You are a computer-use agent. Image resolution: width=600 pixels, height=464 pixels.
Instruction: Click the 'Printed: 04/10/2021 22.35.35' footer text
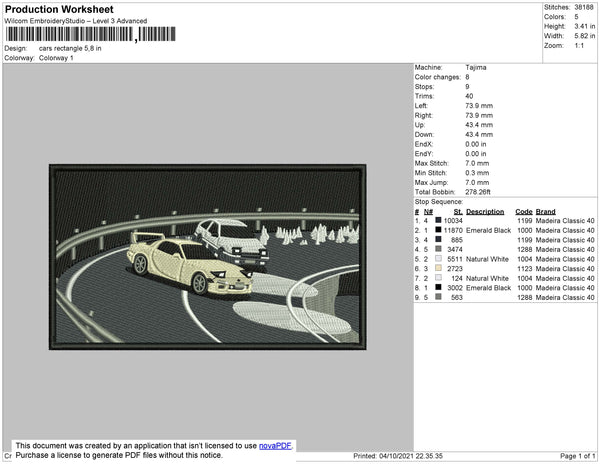(398, 456)
